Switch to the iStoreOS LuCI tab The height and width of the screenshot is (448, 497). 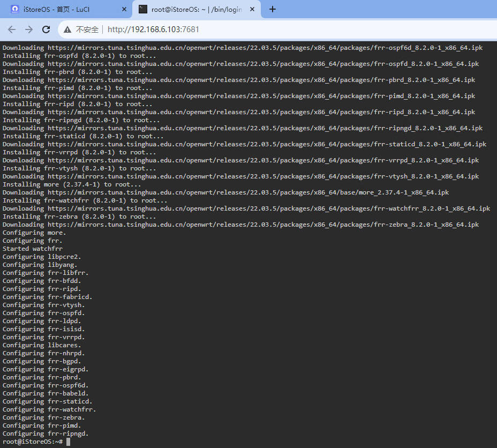pos(66,10)
